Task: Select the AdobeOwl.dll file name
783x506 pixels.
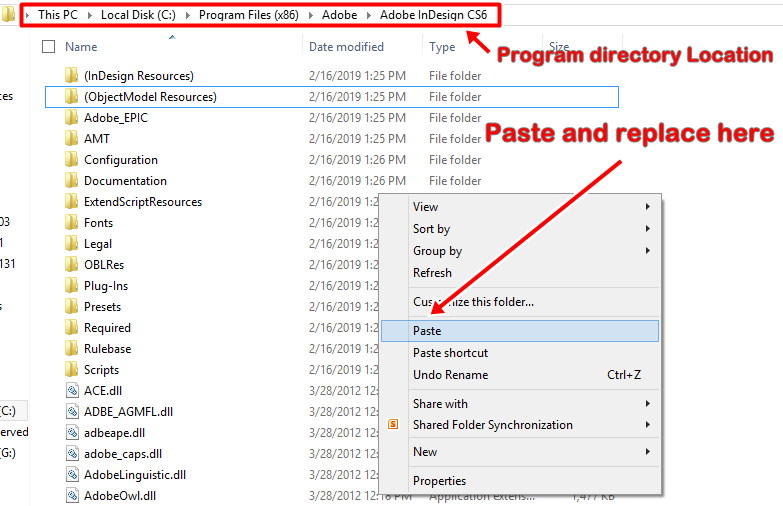Action: pos(120,495)
